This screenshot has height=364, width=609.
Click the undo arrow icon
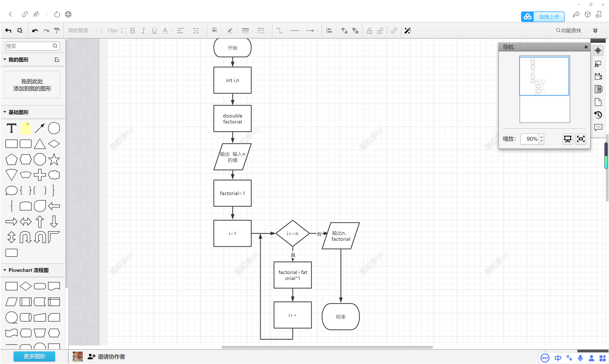[x=35, y=31]
